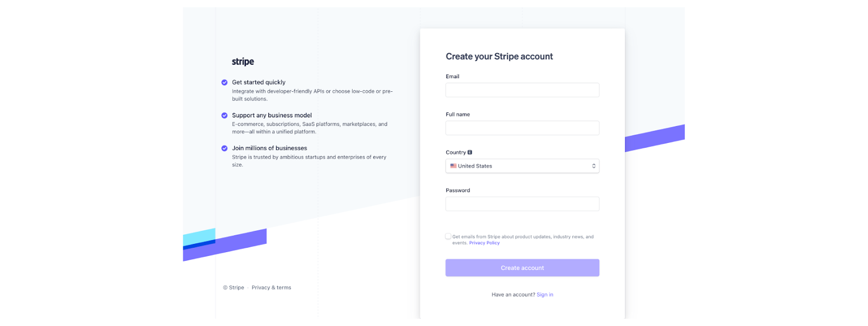Screen dimensions: 868x326
Task: Click the Stripe logo
Action: (242, 62)
